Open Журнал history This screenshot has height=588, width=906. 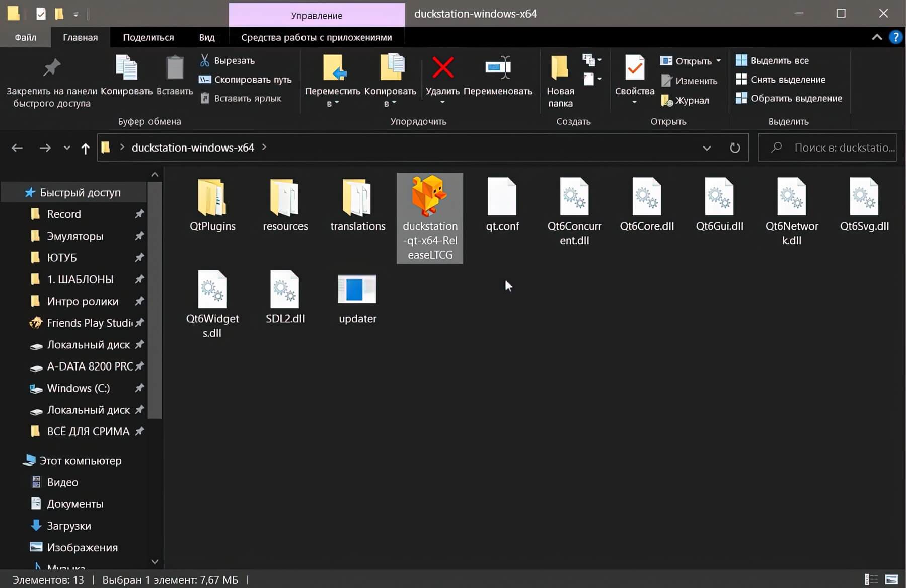pyautogui.click(x=685, y=100)
